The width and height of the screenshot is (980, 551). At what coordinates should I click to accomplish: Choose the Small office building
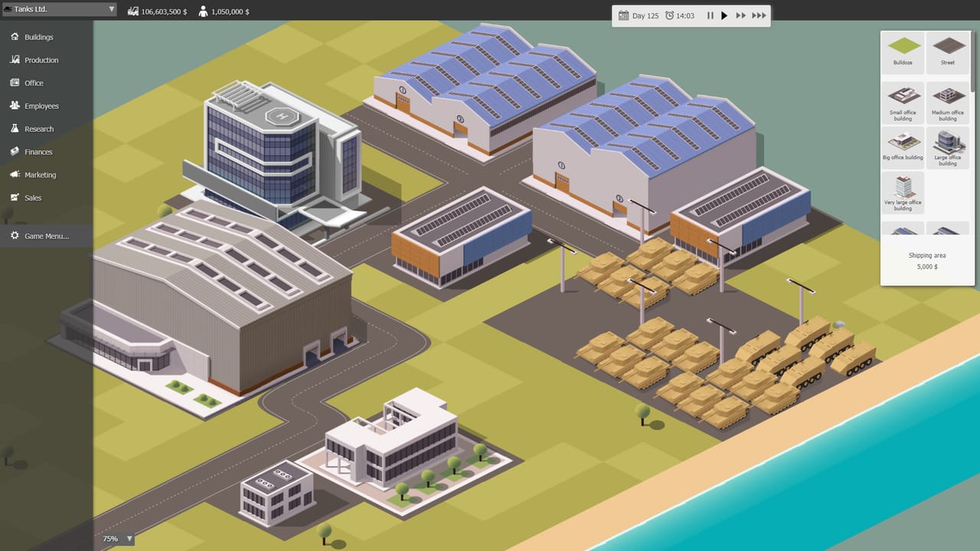coord(903,102)
